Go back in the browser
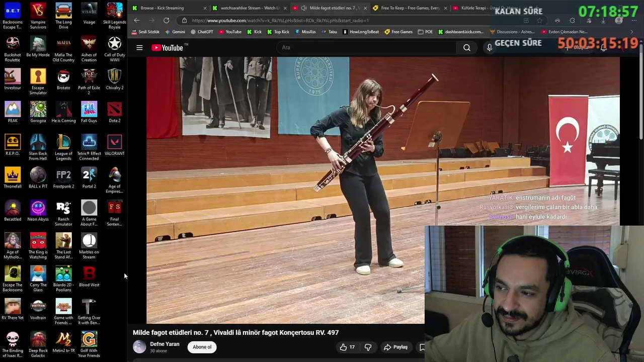644x362 pixels. pyautogui.click(x=137, y=21)
